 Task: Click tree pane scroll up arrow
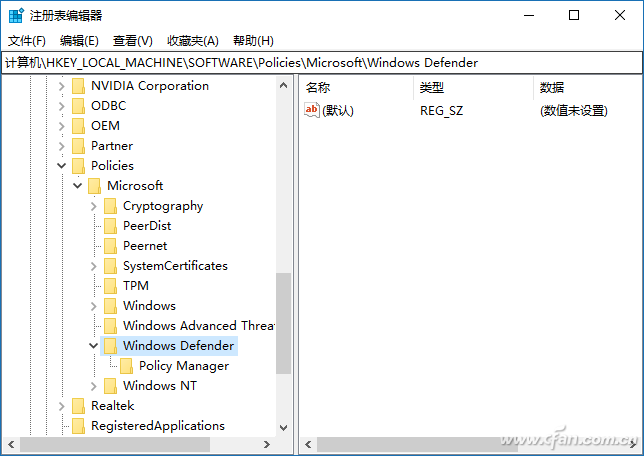[283, 85]
